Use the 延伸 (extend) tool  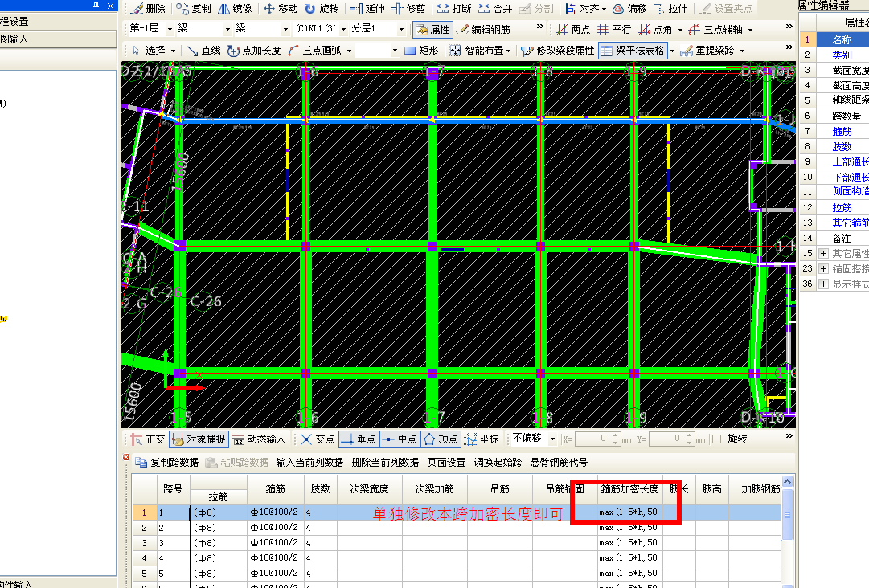pos(367,9)
